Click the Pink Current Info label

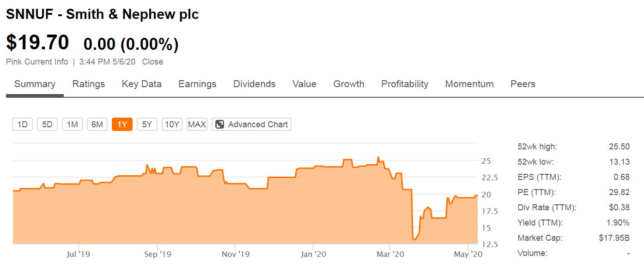37,62
